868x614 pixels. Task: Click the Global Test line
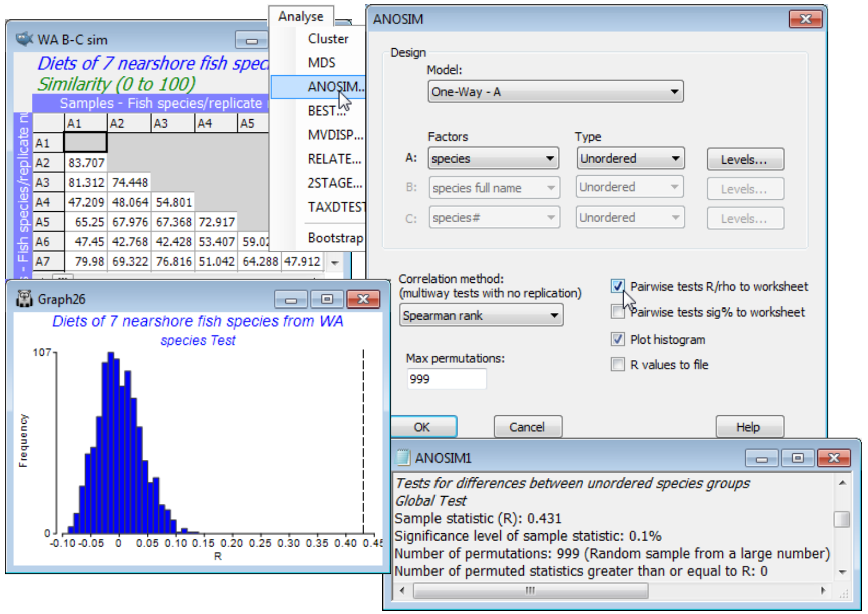click(x=431, y=501)
